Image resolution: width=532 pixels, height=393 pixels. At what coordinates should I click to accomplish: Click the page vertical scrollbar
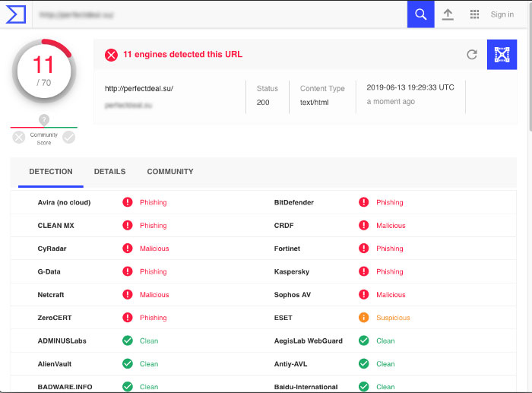(530, 68)
